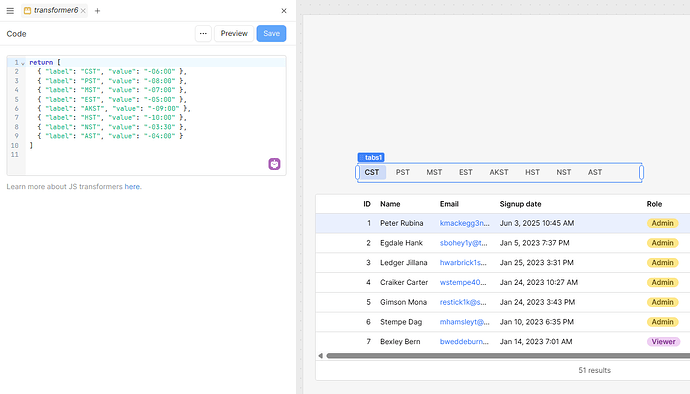The width and height of the screenshot is (690, 394).
Task: Open the hamburger menu icon
Action: pyautogui.click(x=10, y=11)
